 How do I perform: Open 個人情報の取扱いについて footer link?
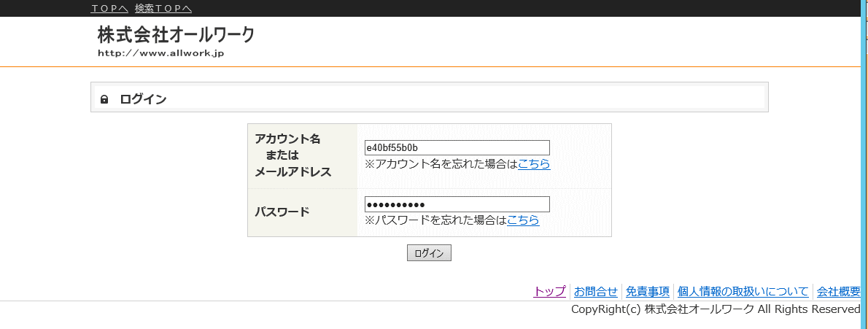(743, 291)
